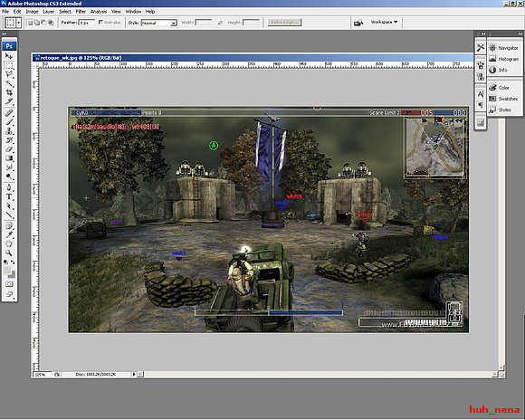The height and width of the screenshot is (420, 525).
Task: Select the Rectangular Marquee tool in toolbox
Action: (9, 65)
